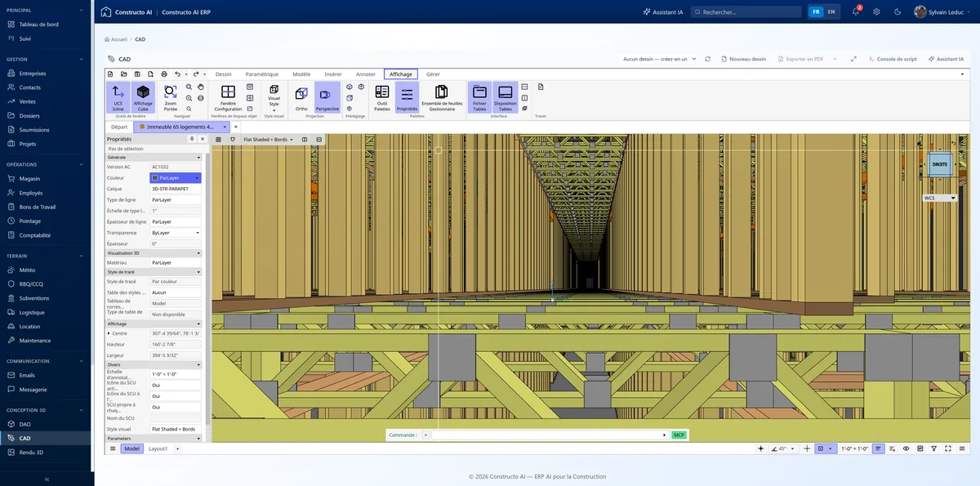Open the settings gear in top bar
The image size is (980, 486).
(876, 12)
